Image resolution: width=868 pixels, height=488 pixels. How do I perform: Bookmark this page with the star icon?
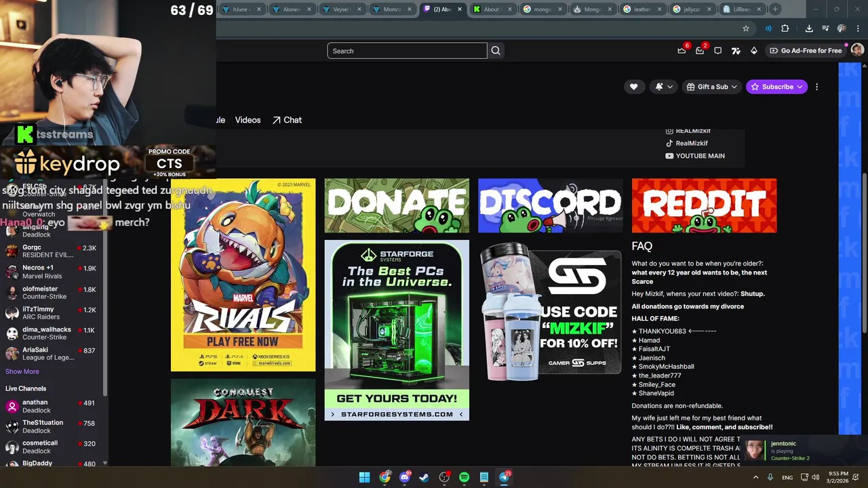tap(746, 28)
